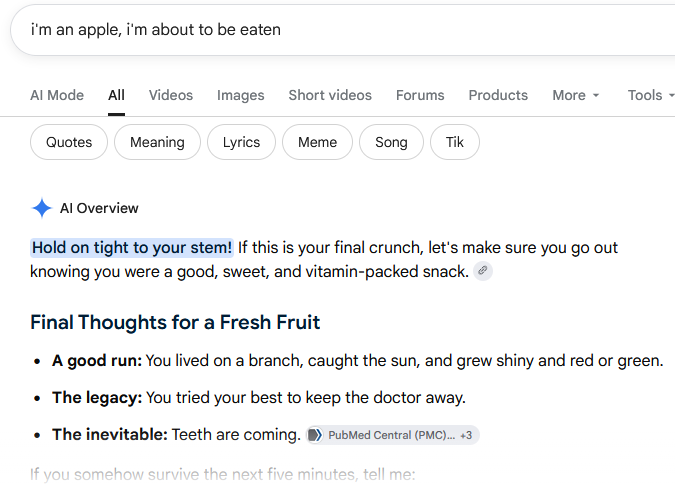Click the AI Overview sparkle icon
The height and width of the screenshot is (489, 675).
[42, 208]
